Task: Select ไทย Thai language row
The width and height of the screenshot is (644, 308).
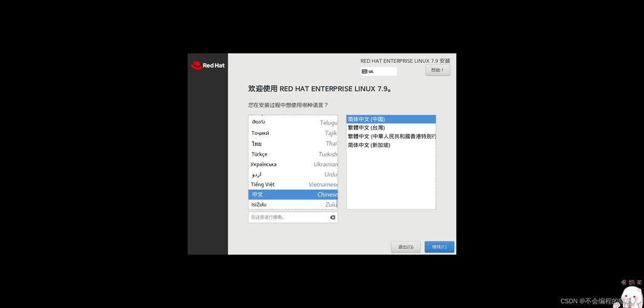Action: (293, 144)
